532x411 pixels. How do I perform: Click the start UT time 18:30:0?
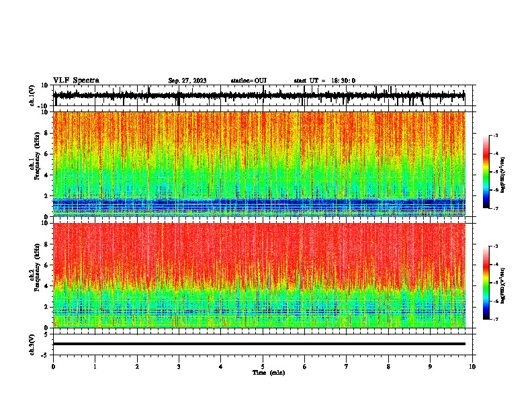click(x=343, y=81)
